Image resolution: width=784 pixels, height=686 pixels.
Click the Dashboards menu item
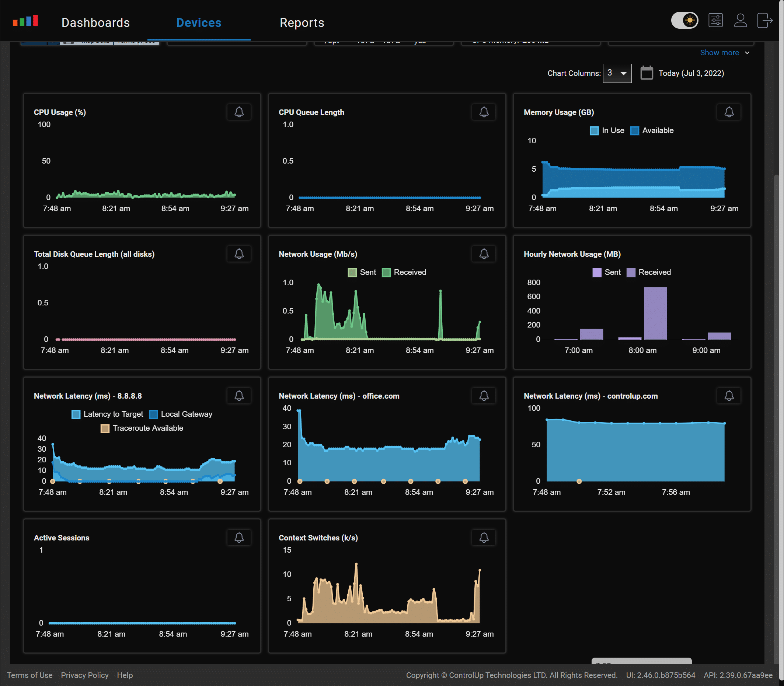click(x=96, y=23)
